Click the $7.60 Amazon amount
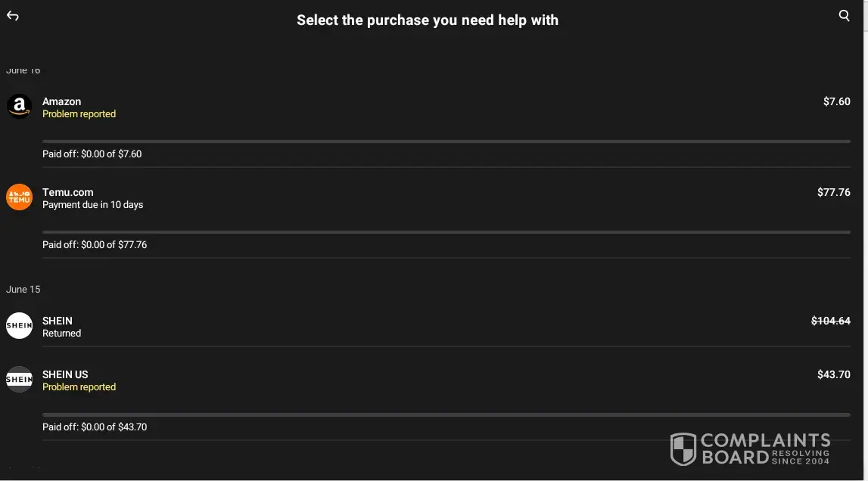The height and width of the screenshot is (481, 868). click(x=836, y=101)
